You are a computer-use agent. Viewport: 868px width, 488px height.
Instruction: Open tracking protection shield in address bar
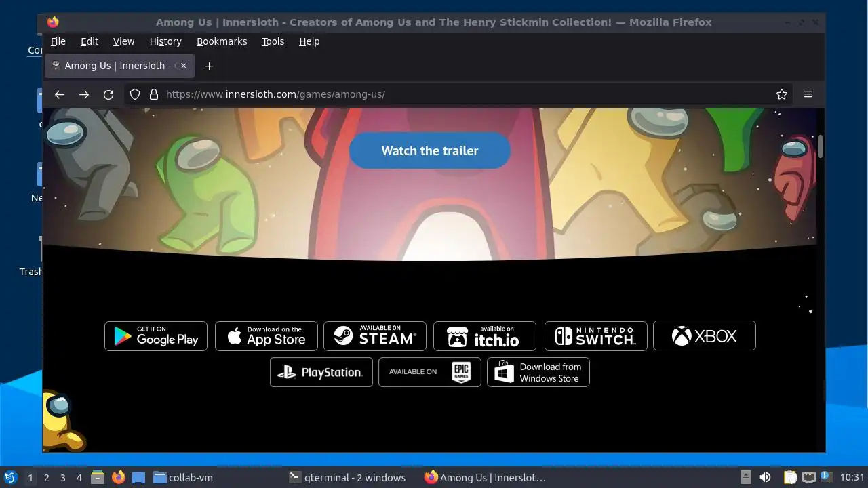click(135, 94)
